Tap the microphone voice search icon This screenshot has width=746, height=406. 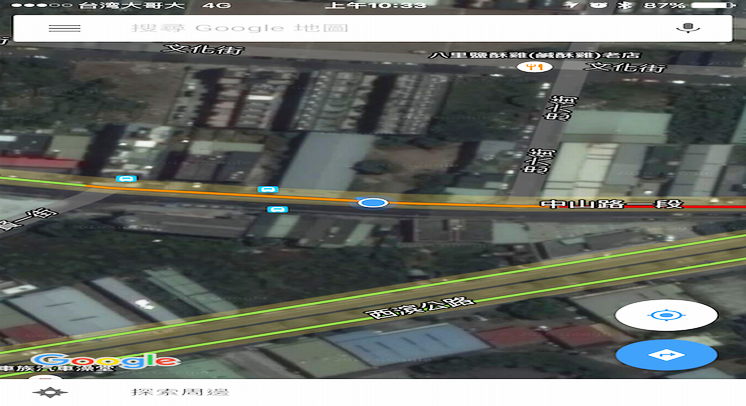686,28
